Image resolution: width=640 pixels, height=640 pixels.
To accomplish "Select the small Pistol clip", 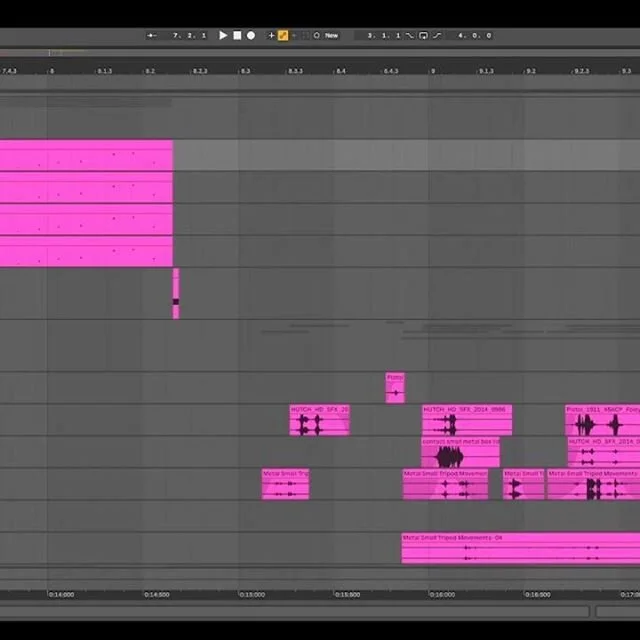I will pyautogui.click(x=395, y=387).
